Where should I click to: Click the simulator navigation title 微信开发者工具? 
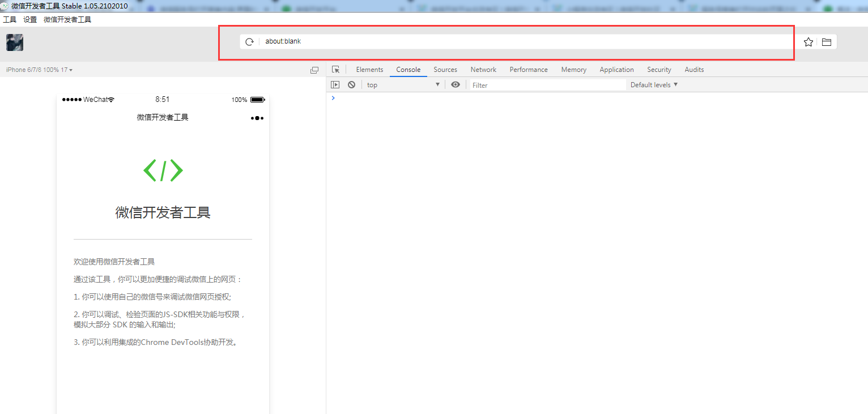tap(163, 117)
